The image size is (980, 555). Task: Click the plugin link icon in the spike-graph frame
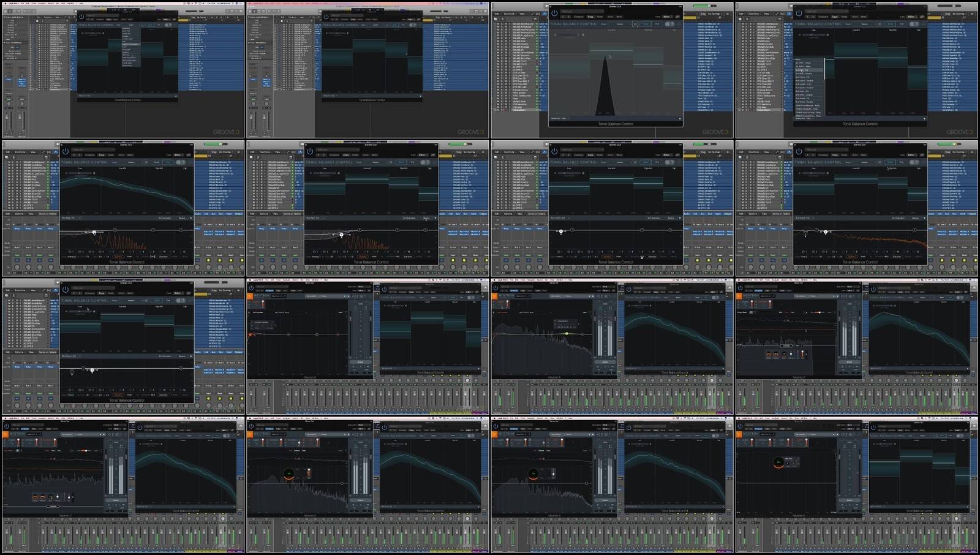(x=679, y=17)
